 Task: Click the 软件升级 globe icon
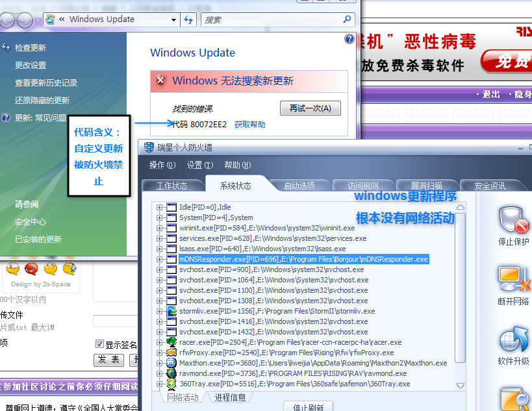(513, 340)
